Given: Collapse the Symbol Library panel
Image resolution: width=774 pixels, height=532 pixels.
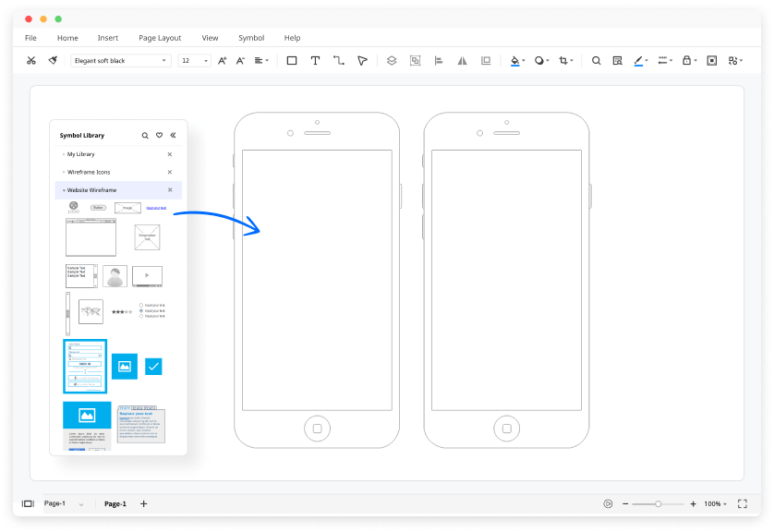Looking at the screenshot, I should point(173,135).
